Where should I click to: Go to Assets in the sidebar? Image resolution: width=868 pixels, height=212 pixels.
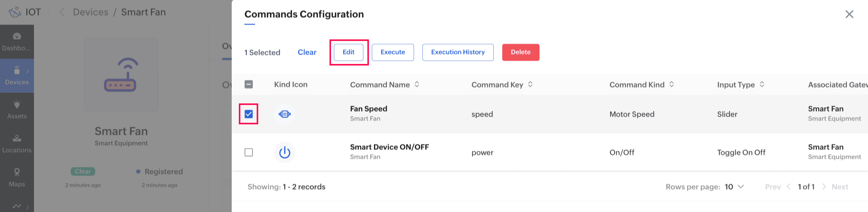[17, 110]
